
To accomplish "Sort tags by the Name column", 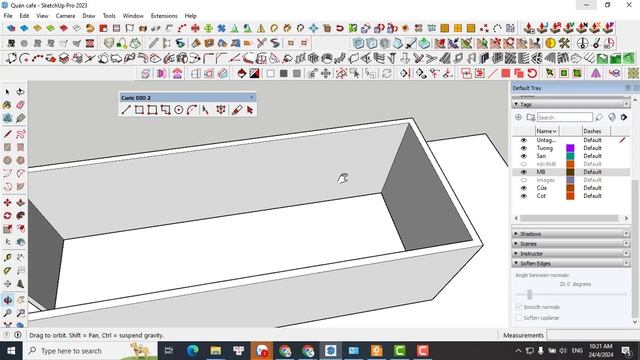I will (x=547, y=131).
